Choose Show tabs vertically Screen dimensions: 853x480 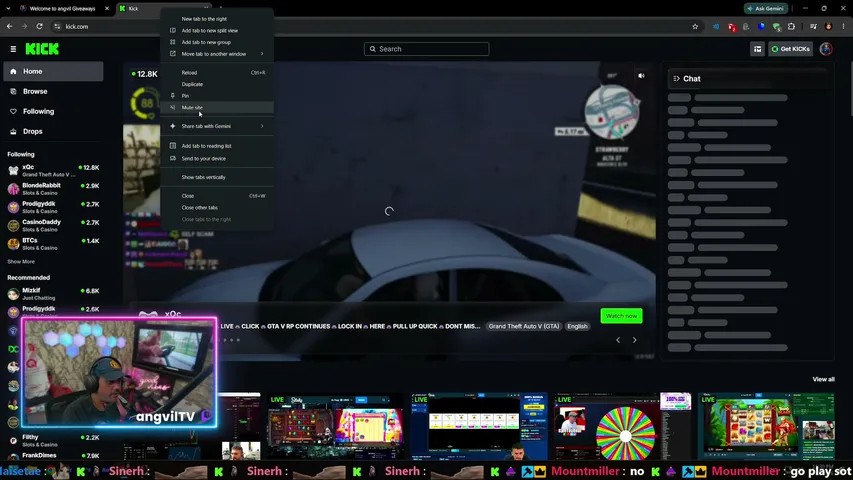(217, 177)
